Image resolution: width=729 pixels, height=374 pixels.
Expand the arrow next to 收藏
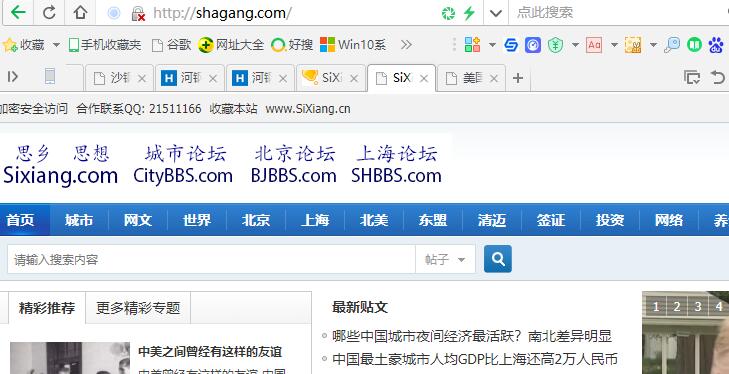pos(56,45)
